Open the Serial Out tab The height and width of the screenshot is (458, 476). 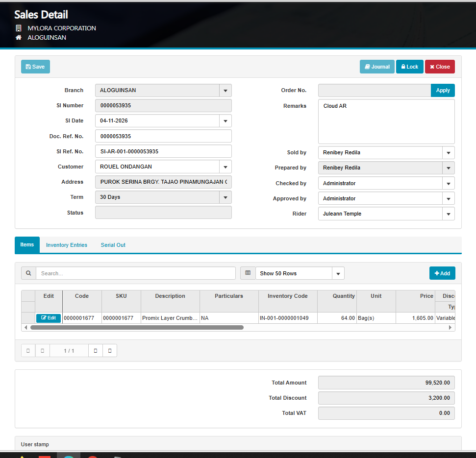tap(113, 245)
